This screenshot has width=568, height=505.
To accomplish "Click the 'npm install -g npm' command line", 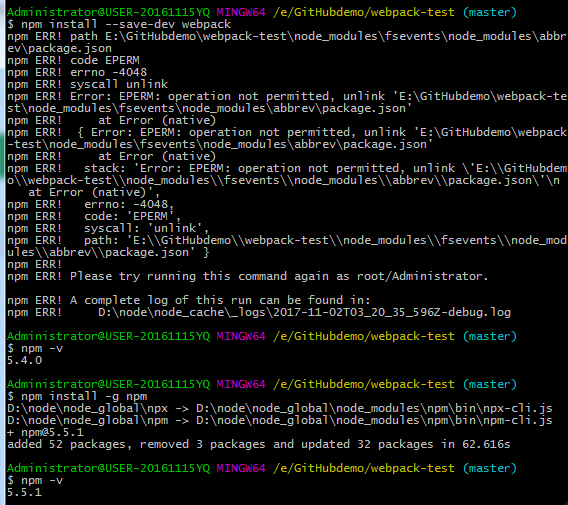I will [x=77, y=396].
